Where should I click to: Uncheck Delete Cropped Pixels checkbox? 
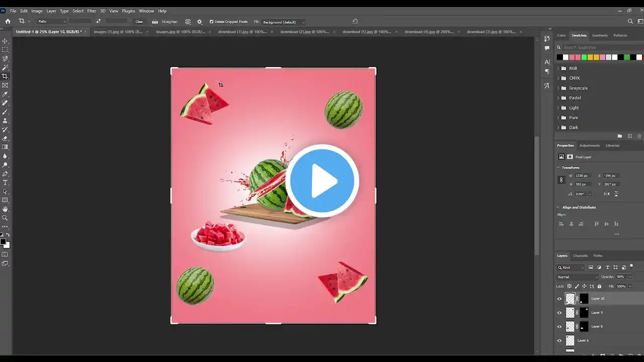pyautogui.click(x=211, y=22)
